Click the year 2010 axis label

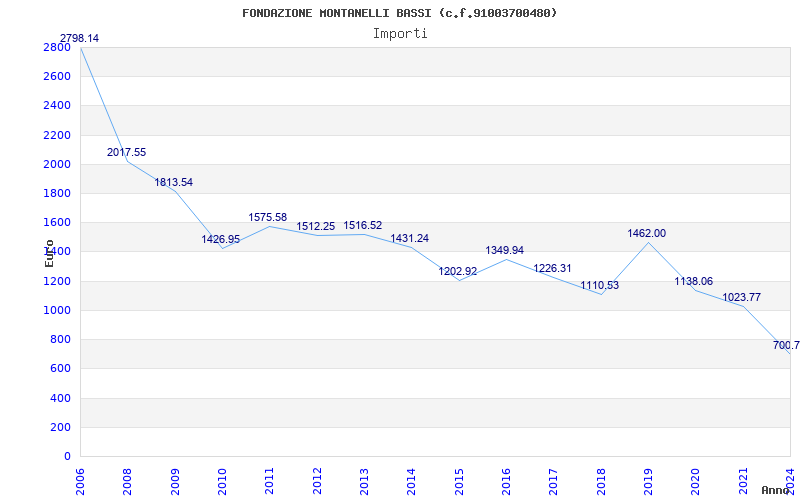pyautogui.click(x=222, y=481)
